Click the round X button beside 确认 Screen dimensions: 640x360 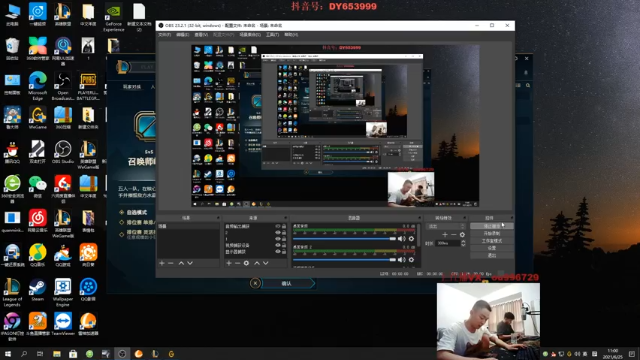(x=255, y=283)
